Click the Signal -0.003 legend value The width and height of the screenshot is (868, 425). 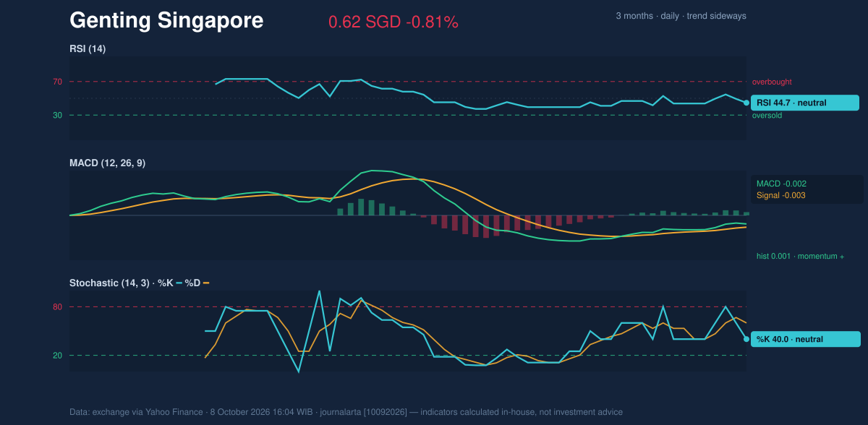pyautogui.click(x=781, y=195)
